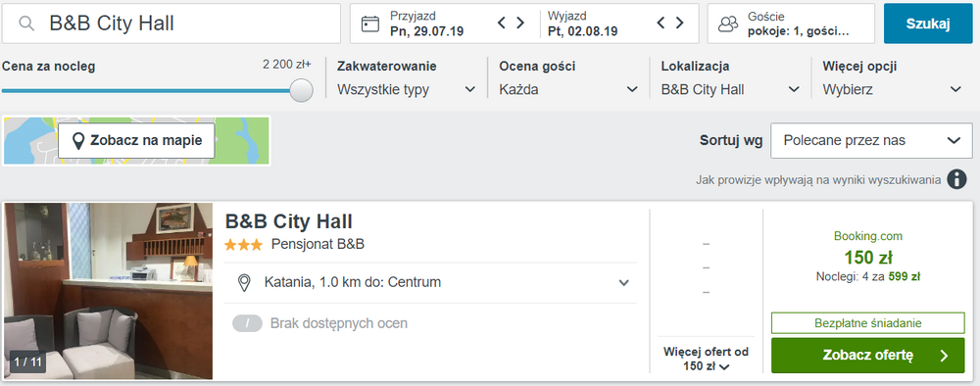Click the Brak dostępnych ocen rating badge
The width and height of the screenshot is (980, 386).
tap(247, 323)
